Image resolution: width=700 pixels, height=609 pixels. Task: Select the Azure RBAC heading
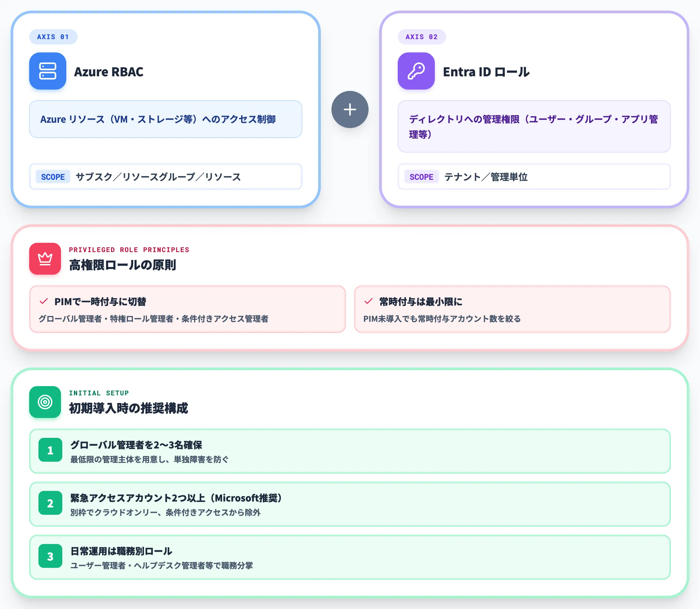[x=109, y=72]
